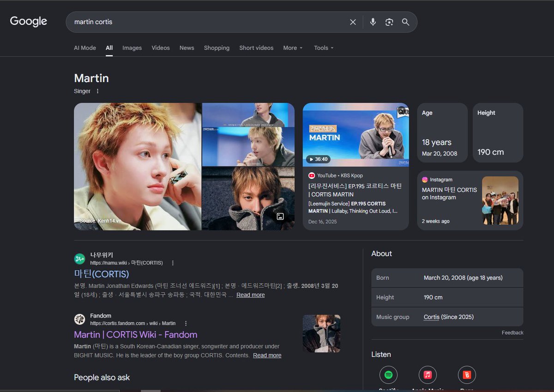The width and height of the screenshot is (554, 392).
Task: Open the Tools dropdown
Action: click(x=324, y=48)
